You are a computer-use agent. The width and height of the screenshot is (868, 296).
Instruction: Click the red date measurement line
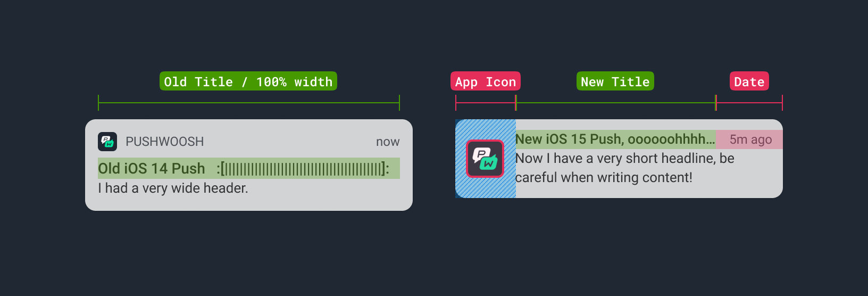[x=749, y=103]
